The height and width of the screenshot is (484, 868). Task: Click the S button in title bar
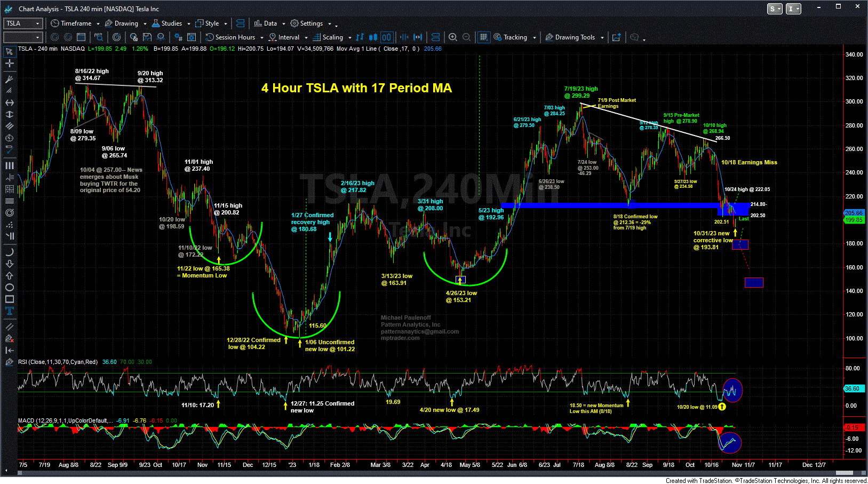[774, 9]
